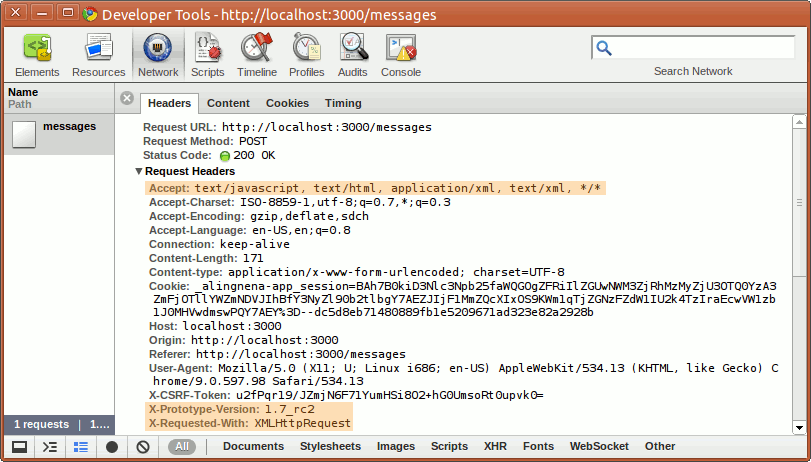Open the Timing tab
Image resolution: width=811 pixels, height=462 pixels.
click(x=343, y=103)
